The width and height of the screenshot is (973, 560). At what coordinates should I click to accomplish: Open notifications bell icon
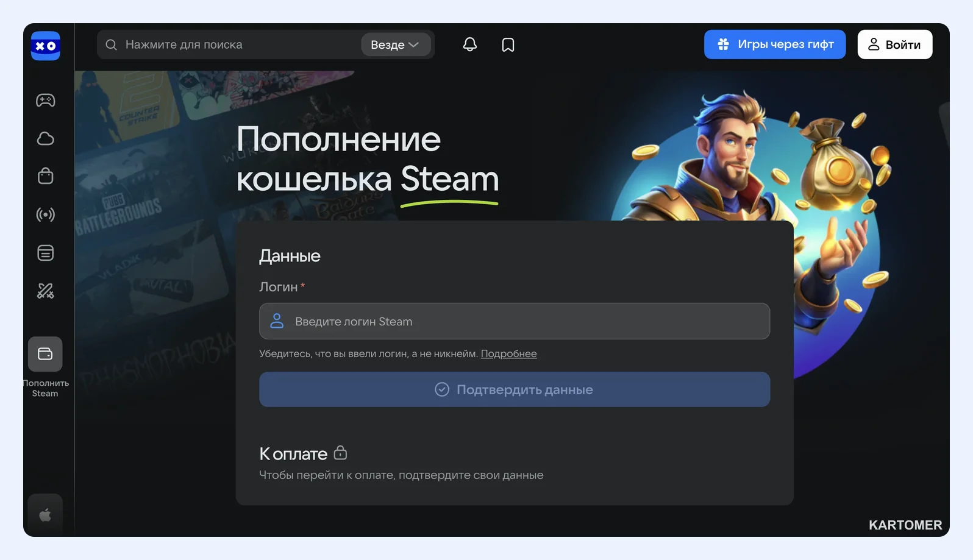pyautogui.click(x=469, y=44)
